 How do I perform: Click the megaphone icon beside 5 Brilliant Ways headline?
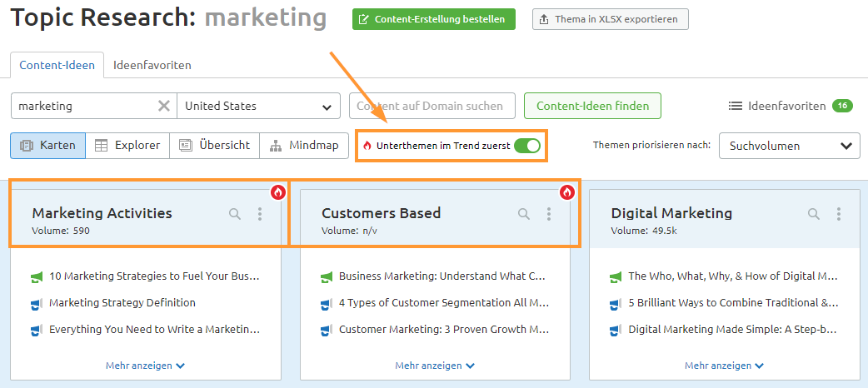tap(616, 303)
